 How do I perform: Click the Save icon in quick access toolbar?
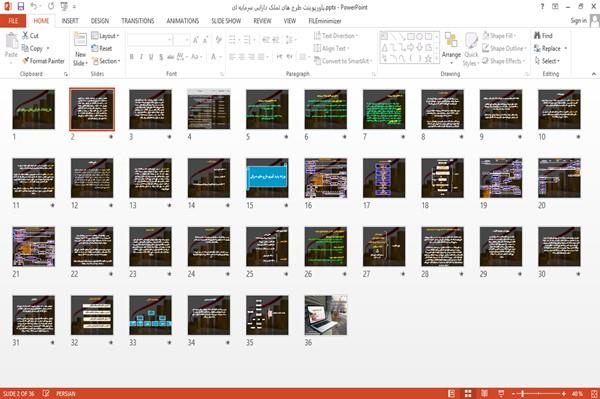click(x=21, y=6)
